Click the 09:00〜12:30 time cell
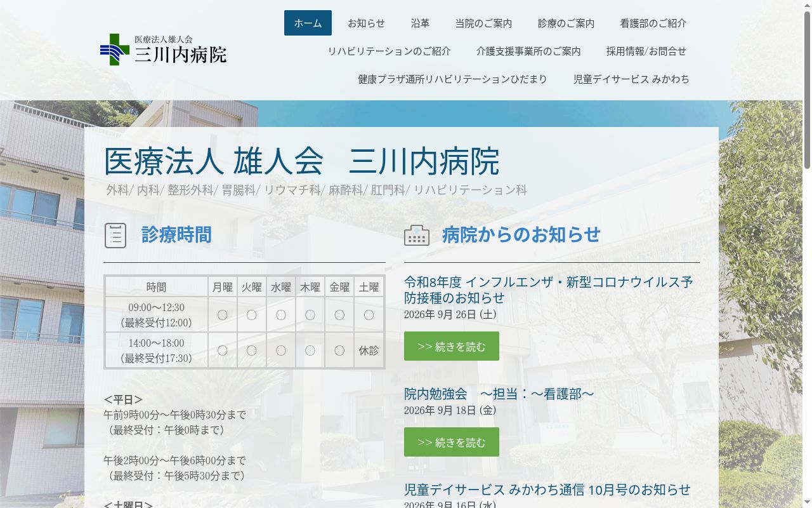The height and width of the screenshot is (508, 812). 156,315
